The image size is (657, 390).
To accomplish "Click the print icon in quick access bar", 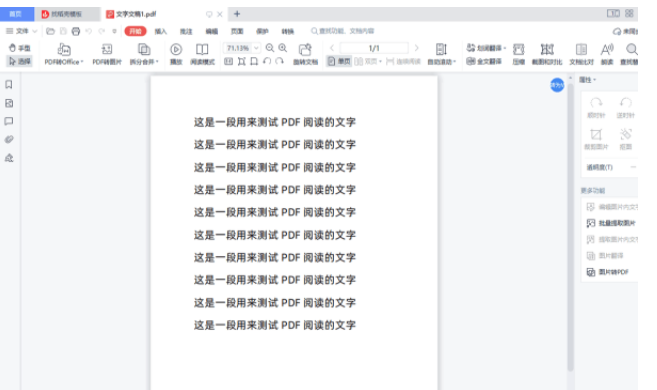I will click(x=76, y=31).
